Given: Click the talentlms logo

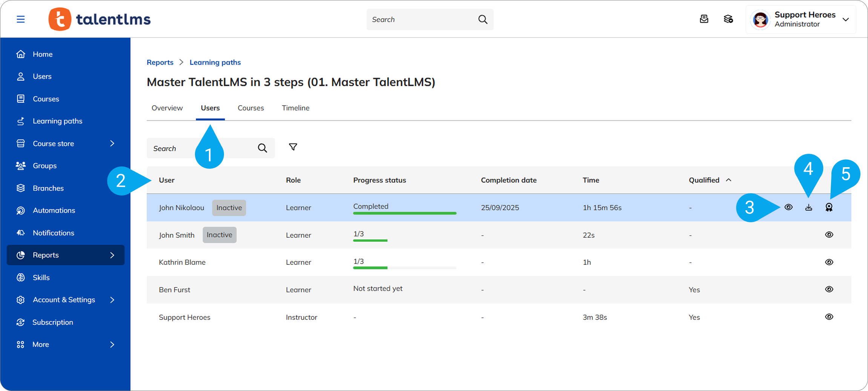Looking at the screenshot, I should 100,19.
